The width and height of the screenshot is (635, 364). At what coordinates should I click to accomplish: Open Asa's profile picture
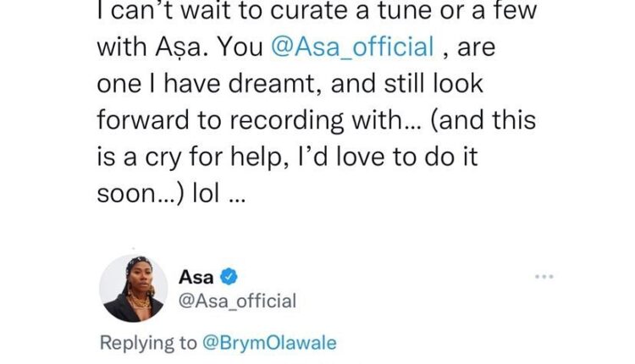coord(134,289)
